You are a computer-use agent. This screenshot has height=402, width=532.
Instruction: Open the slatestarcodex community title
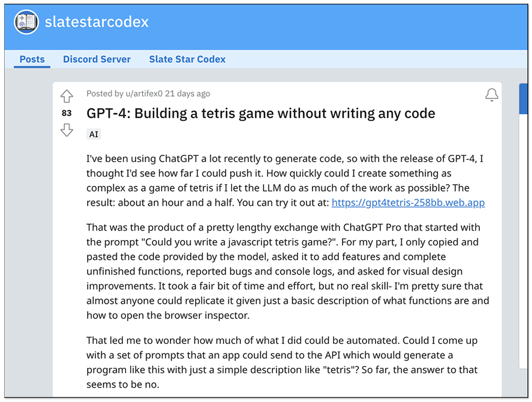(x=97, y=22)
